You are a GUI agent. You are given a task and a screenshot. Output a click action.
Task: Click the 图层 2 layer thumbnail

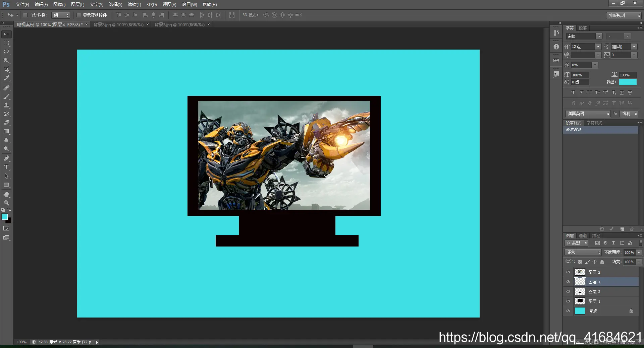pyautogui.click(x=580, y=272)
